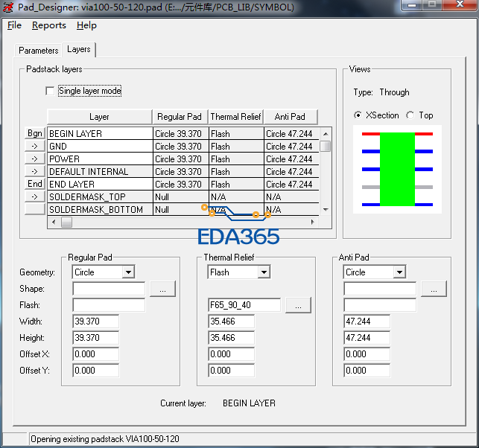479x448 pixels.
Task: Open the Help menu
Action: pos(86,25)
